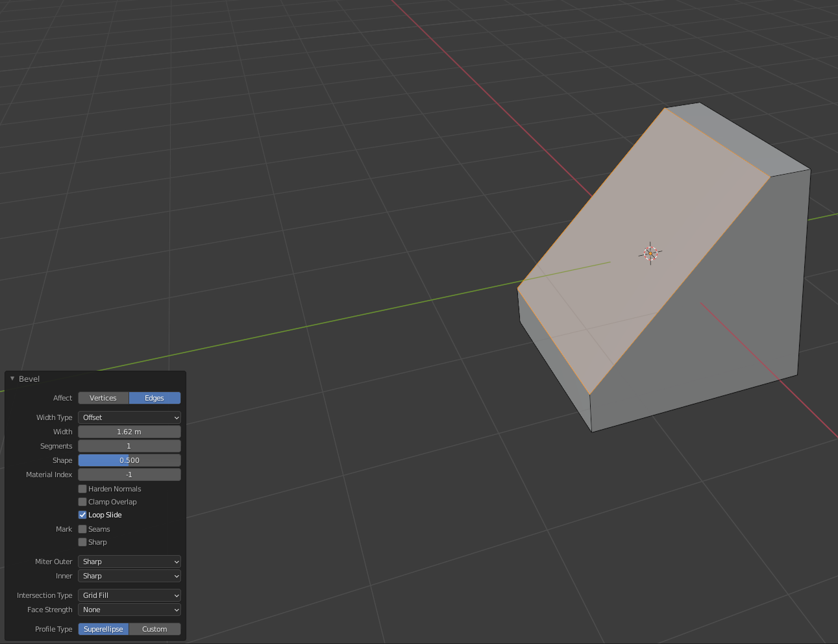Enable the Harden Normals checkbox
Screen dimensions: 838x644
[82, 488]
